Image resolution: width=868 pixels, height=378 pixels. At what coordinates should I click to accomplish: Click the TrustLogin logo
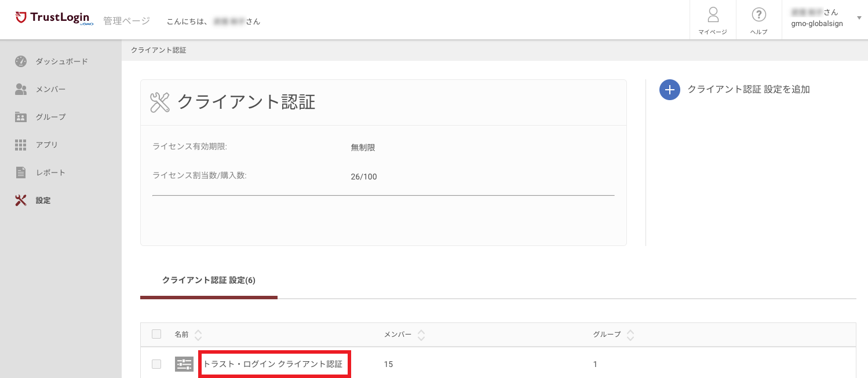[53, 18]
